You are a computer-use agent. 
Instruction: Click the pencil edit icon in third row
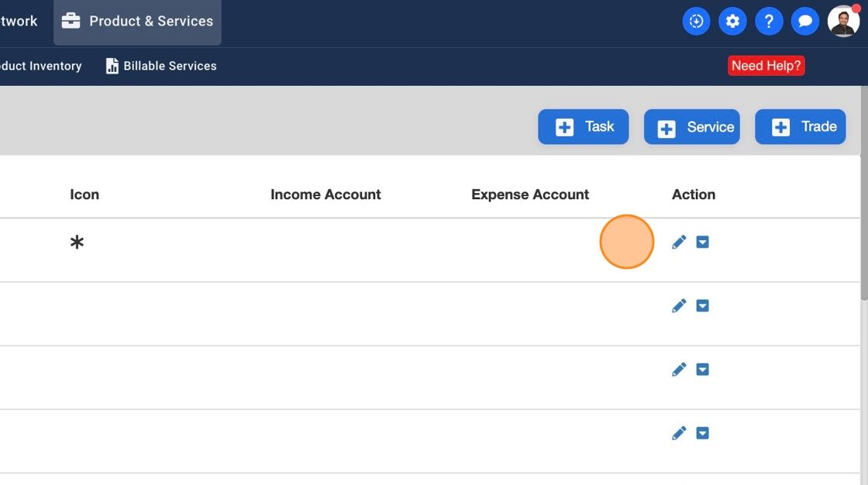tap(679, 370)
